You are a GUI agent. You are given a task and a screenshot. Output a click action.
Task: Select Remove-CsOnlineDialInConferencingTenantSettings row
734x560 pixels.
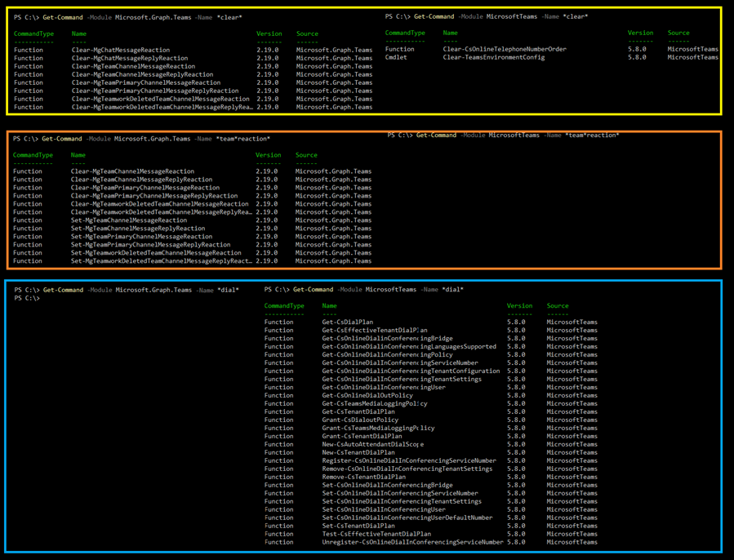click(430, 469)
